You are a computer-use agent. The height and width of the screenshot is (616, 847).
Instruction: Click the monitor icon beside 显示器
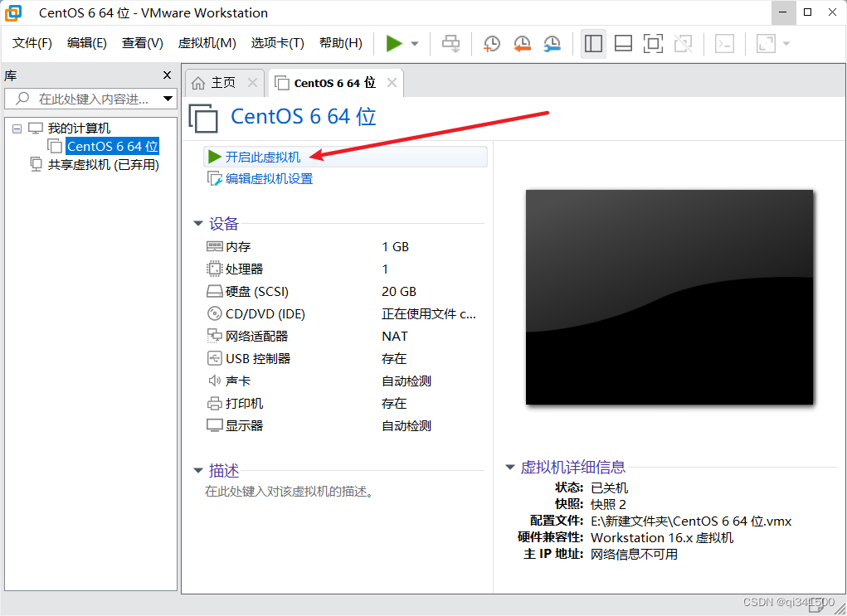click(215, 426)
